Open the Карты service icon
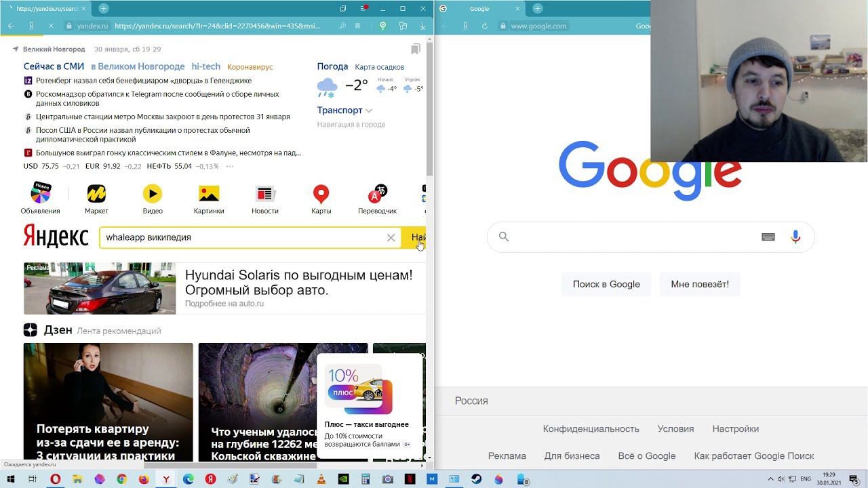868x488 pixels. click(x=321, y=195)
